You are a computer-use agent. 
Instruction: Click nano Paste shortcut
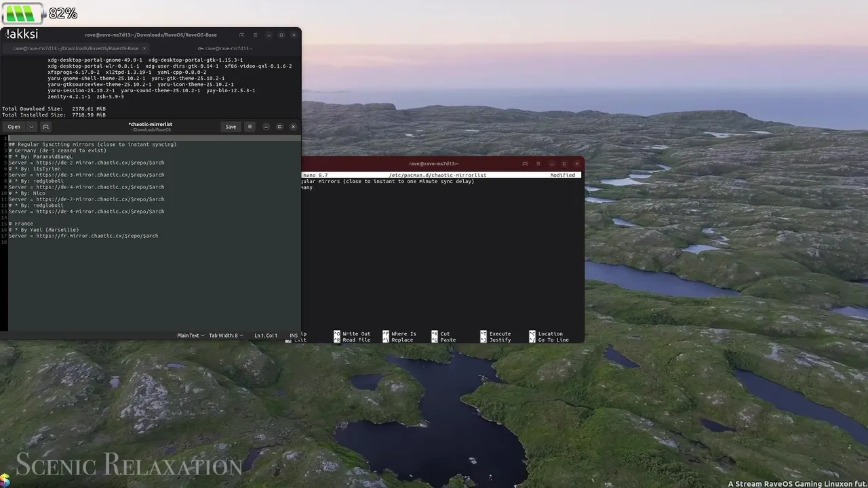pyautogui.click(x=443, y=340)
